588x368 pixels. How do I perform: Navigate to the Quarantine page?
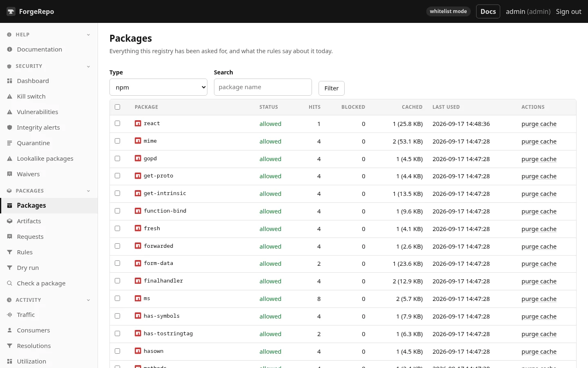coord(49,143)
